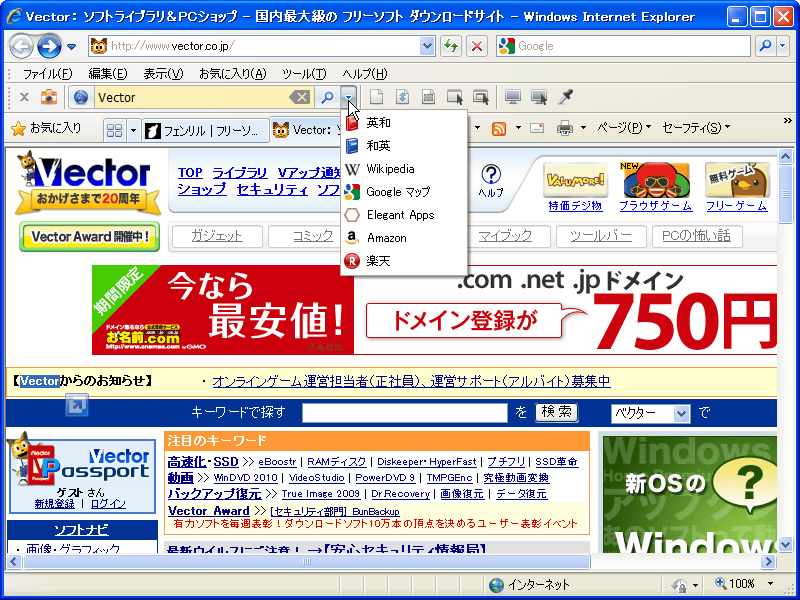This screenshot has height=600, width=800.
Task: Open the 100% zoom level dropdown
Action: pyautogui.click(x=770, y=584)
